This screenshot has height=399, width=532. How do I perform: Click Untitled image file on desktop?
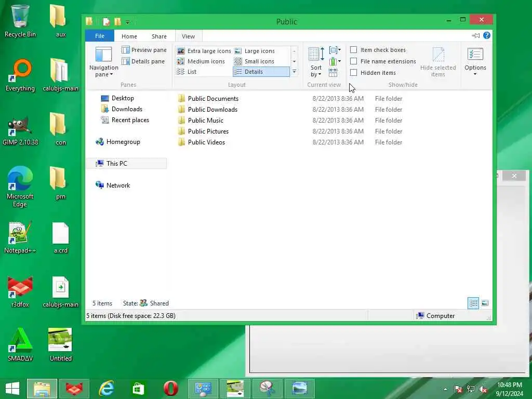tap(61, 345)
